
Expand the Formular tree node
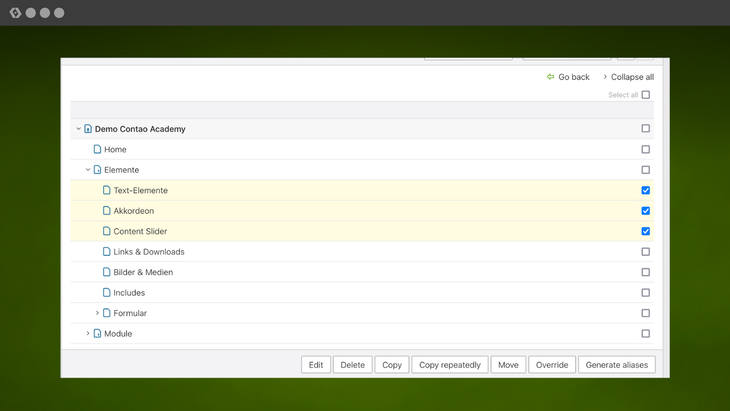click(97, 313)
